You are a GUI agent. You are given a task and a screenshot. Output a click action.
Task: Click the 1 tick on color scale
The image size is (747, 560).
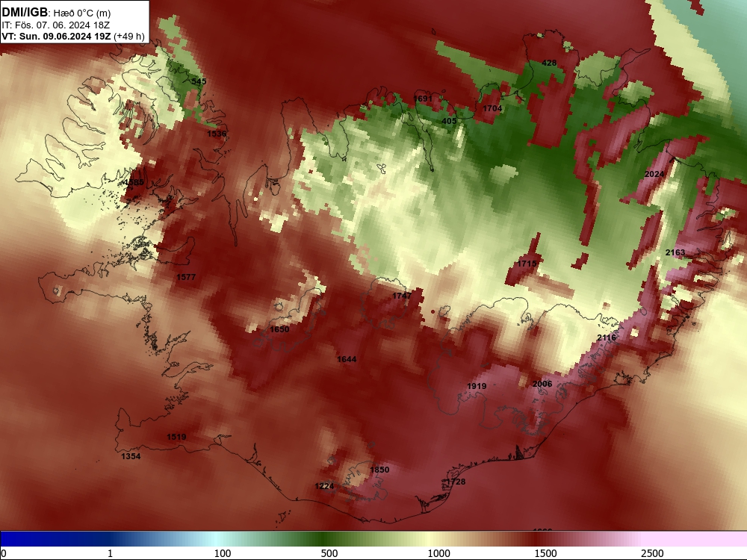click(110, 553)
